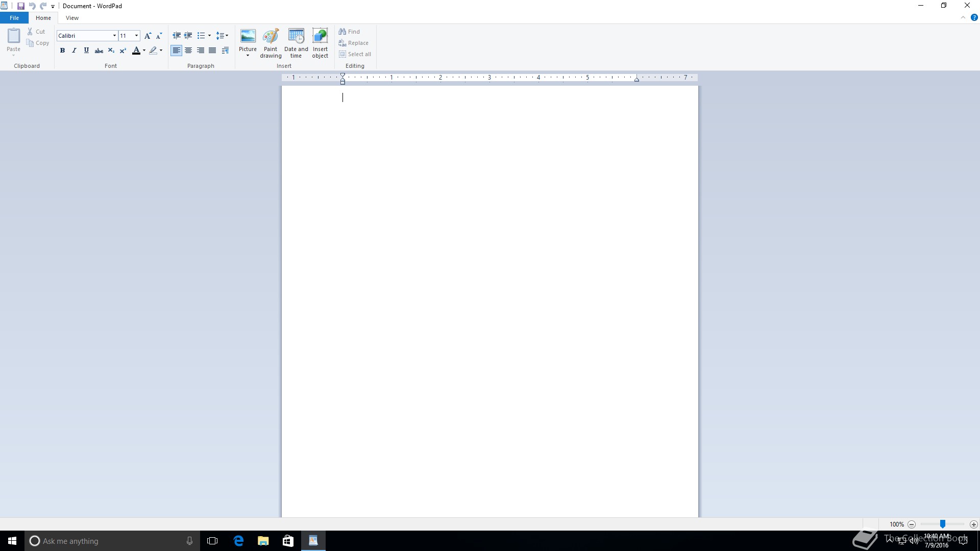Open text color dropdown arrow
980x551 pixels.
click(144, 51)
